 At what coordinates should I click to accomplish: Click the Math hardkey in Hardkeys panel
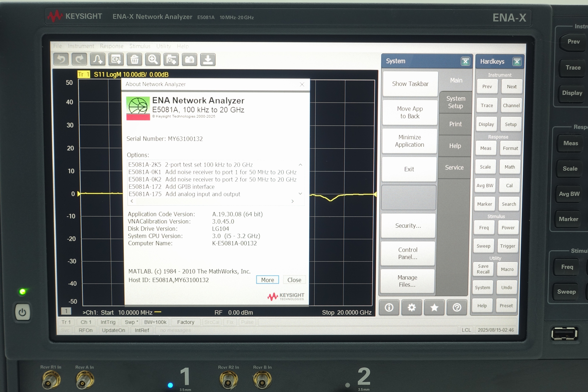510,167
